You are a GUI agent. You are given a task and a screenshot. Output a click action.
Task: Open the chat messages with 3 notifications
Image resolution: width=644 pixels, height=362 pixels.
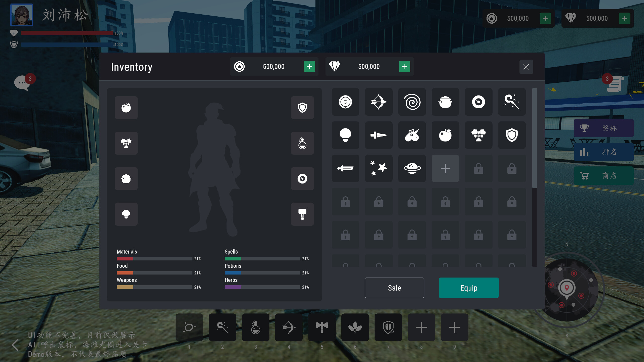23,82
